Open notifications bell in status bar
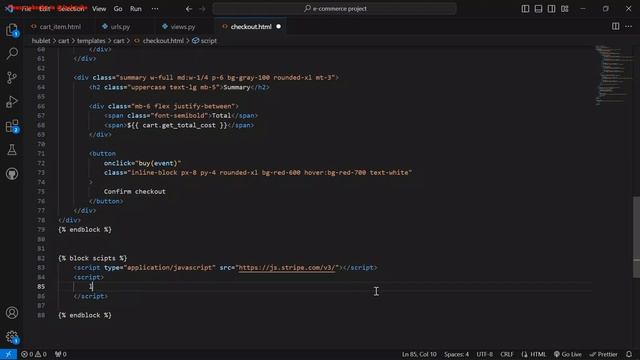The height and width of the screenshot is (360, 640). point(629,354)
